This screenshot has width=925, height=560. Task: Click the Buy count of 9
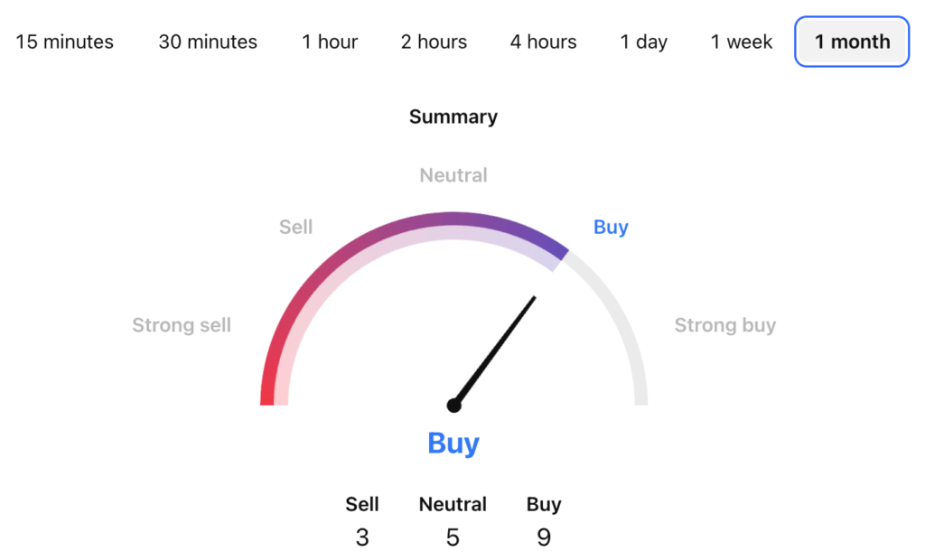point(544,537)
